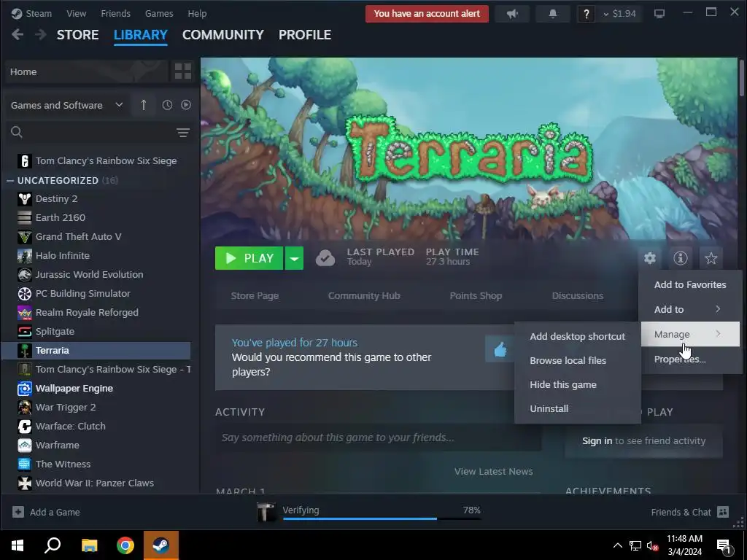
Task: Click the activity comment input field
Action: pos(379,437)
